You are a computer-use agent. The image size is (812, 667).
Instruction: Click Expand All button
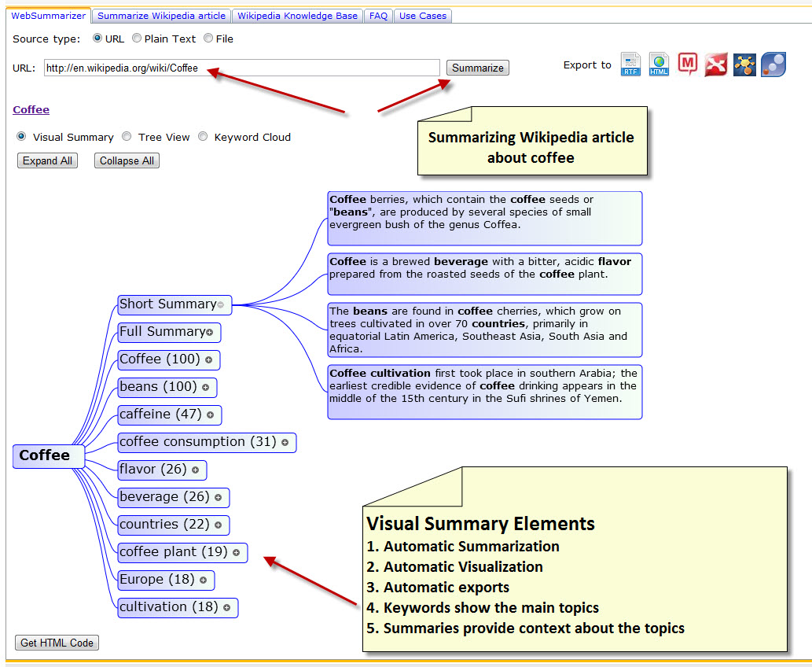click(46, 160)
